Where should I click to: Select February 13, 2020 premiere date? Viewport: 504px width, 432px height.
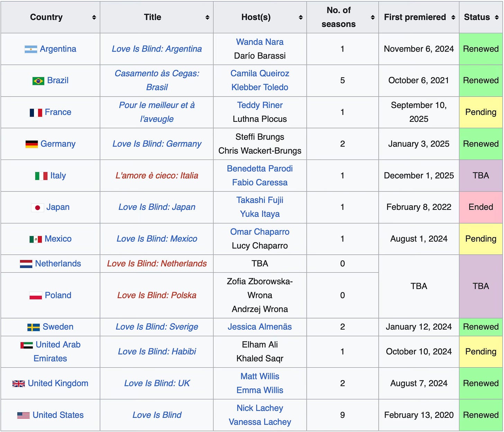point(419,415)
